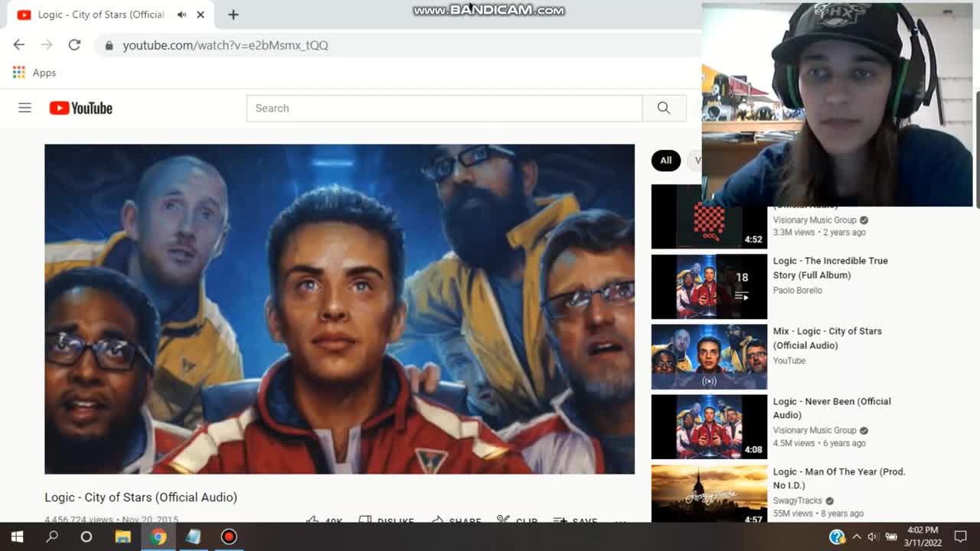Click the lock icon in address bar
This screenshot has height=551, width=980.
click(x=109, y=45)
